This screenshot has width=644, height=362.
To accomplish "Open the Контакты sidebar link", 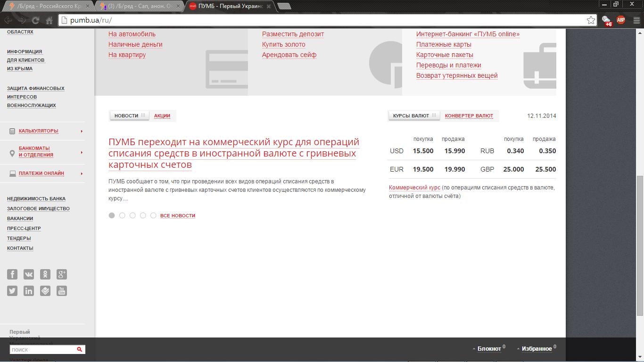I will pyautogui.click(x=20, y=248).
